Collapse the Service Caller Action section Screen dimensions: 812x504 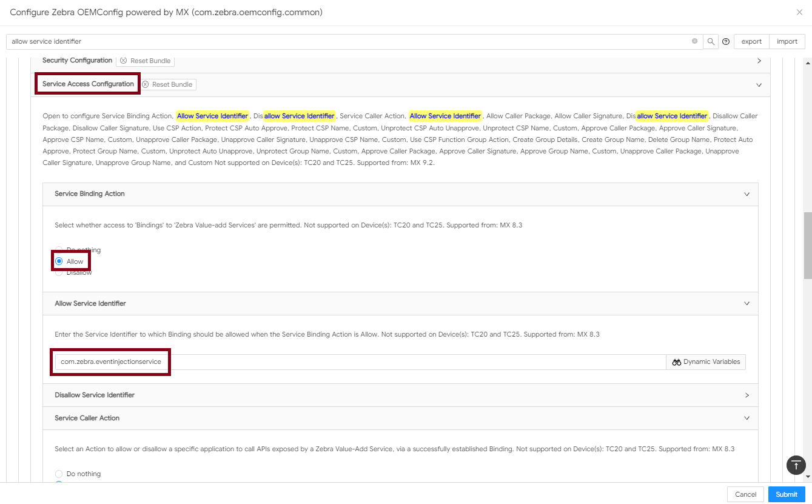[747, 418]
